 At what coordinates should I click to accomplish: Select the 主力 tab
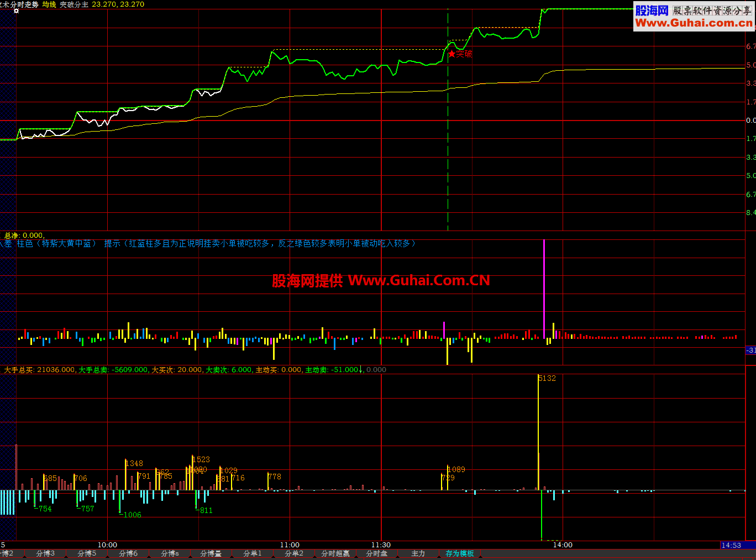418,553
